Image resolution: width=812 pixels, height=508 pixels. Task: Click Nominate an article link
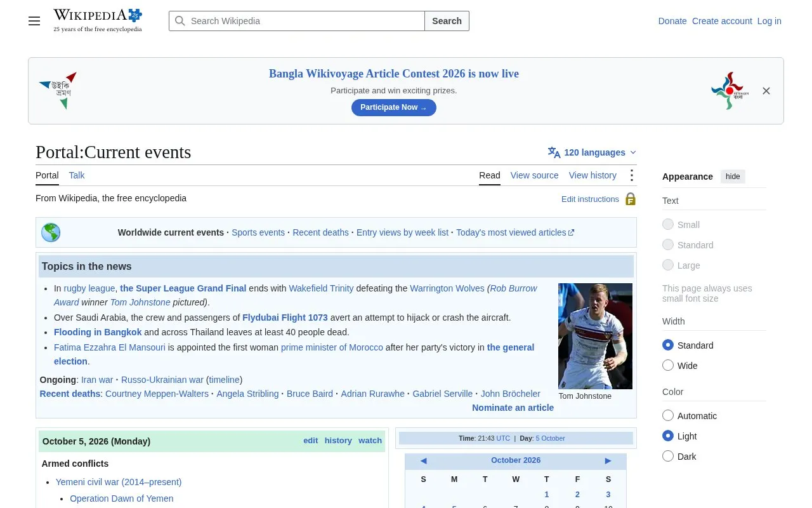click(513, 408)
